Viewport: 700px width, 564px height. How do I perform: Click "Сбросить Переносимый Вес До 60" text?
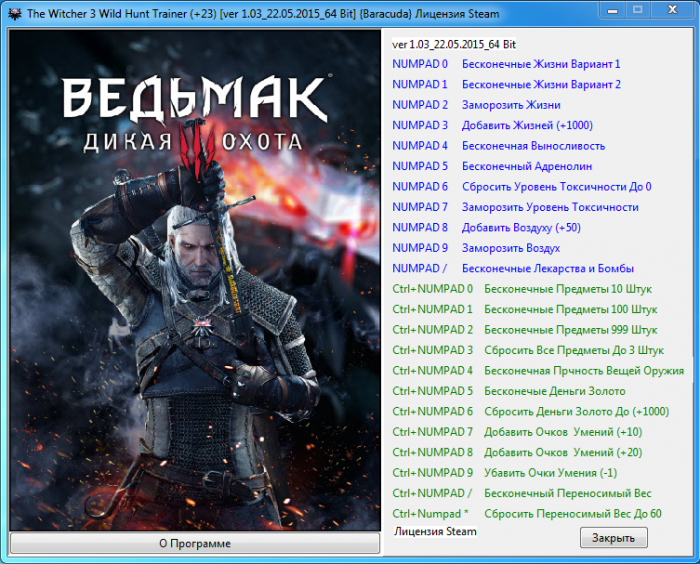click(573, 514)
